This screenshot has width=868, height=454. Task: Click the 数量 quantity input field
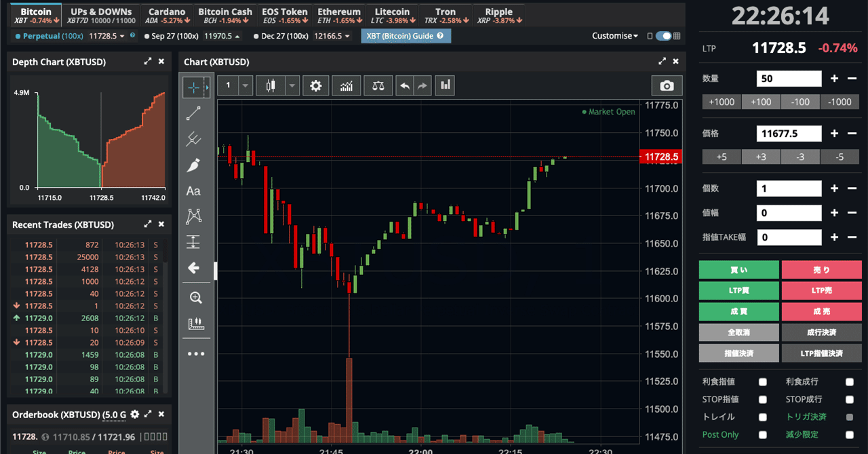(789, 79)
